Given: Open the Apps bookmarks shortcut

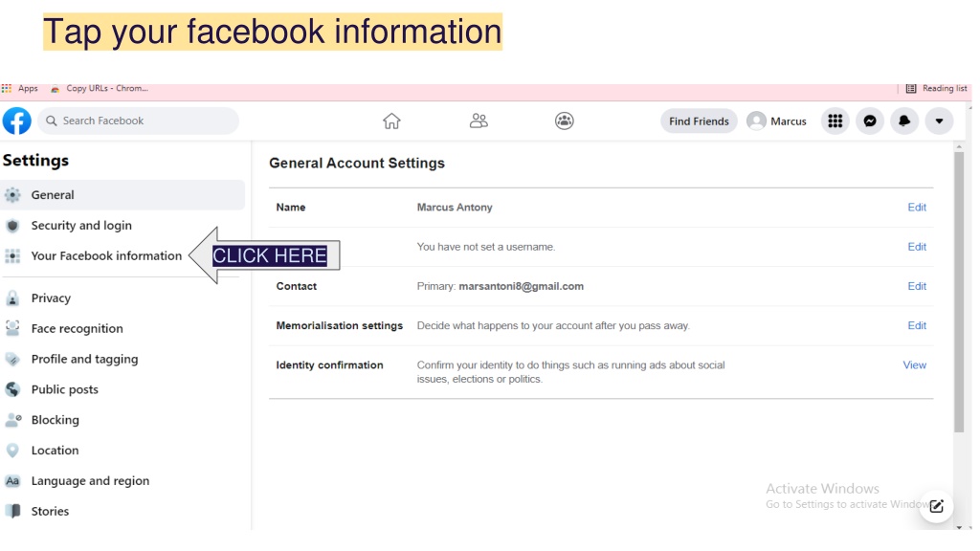Looking at the screenshot, I should 20,89.
